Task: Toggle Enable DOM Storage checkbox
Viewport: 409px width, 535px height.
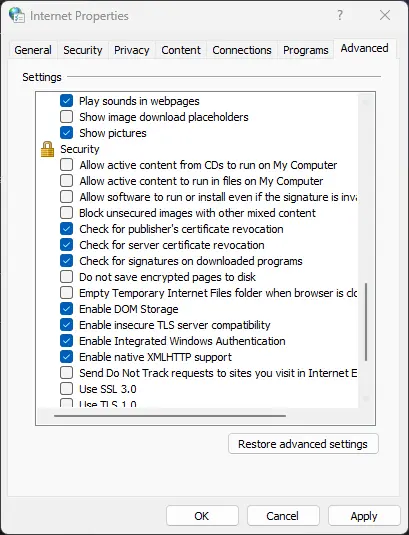Action: (x=67, y=309)
